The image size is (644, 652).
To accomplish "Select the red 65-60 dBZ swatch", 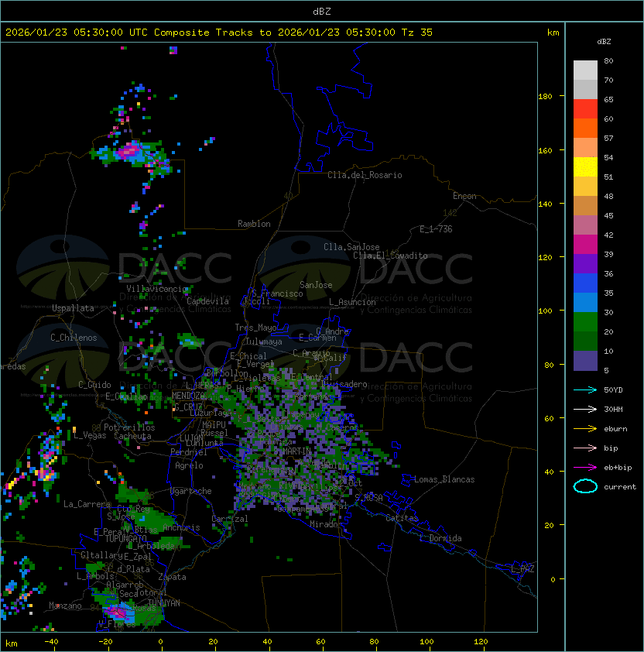I will [x=585, y=109].
